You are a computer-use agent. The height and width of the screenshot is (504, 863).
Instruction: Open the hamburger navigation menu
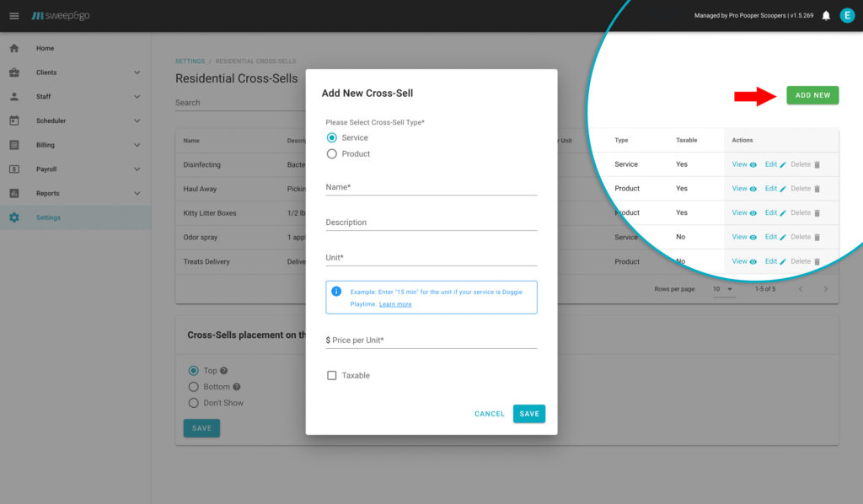[x=13, y=16]
